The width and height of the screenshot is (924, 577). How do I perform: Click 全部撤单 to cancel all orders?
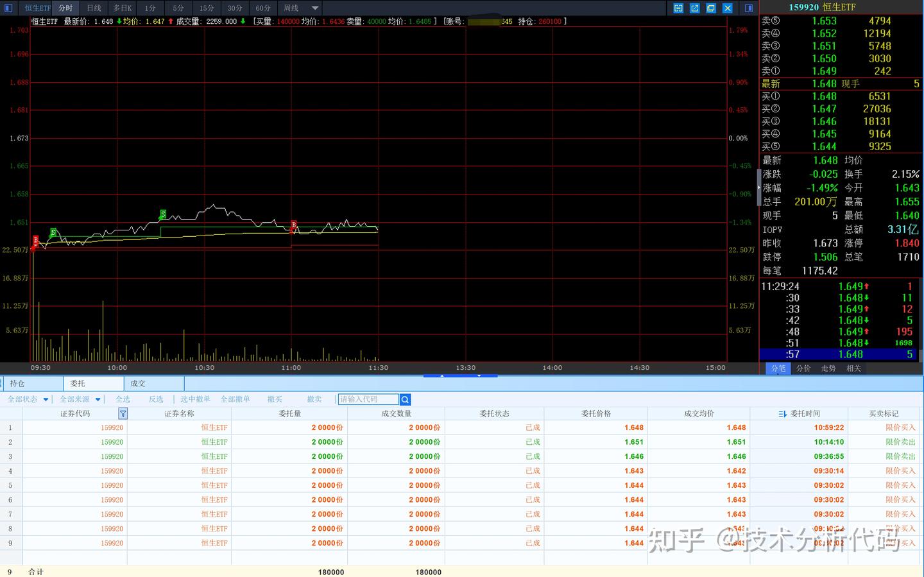click(x=235, y=399)
